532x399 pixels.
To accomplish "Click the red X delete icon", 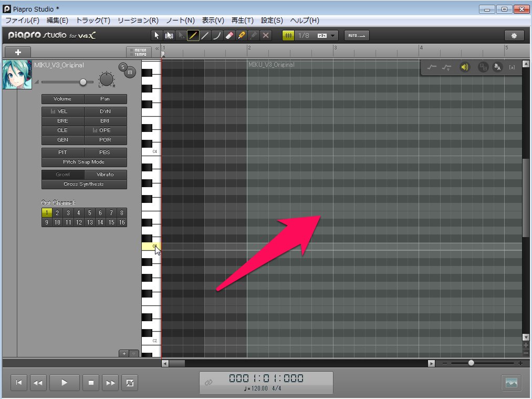I will (x=266, y=35).
